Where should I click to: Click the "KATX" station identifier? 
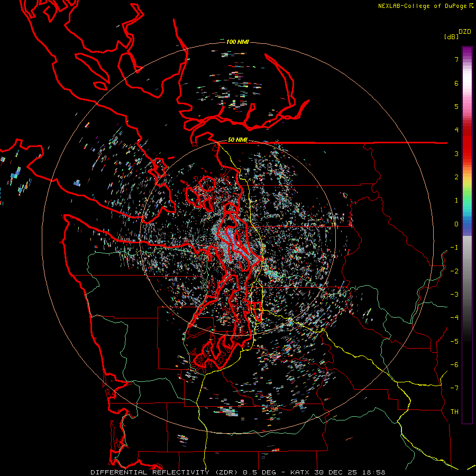coord(300,472)
